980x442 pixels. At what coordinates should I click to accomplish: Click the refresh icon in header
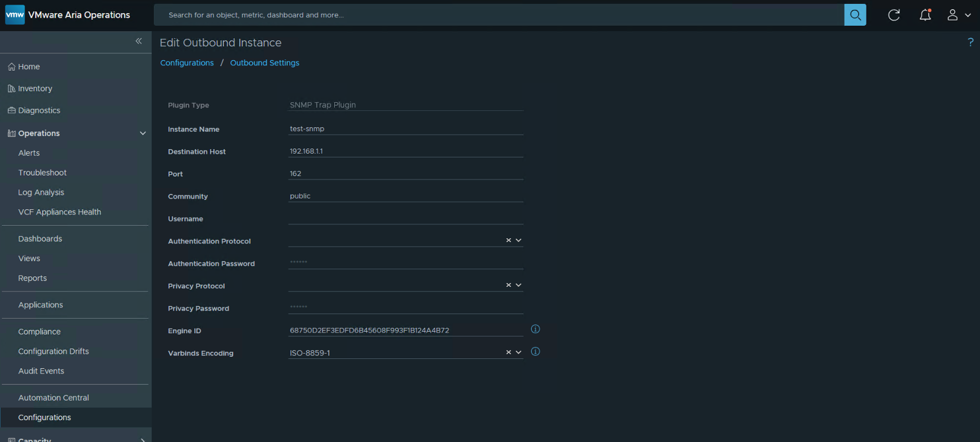click(x=893, y=15)
